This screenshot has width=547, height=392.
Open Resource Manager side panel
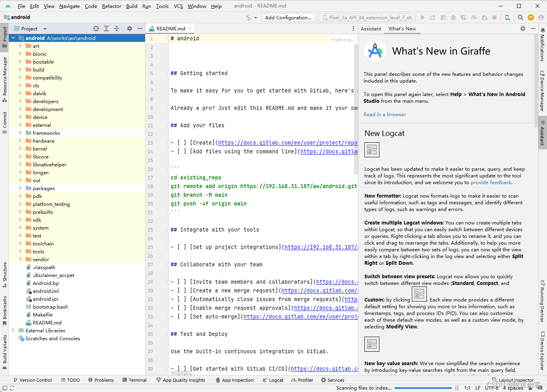[5, 79]
